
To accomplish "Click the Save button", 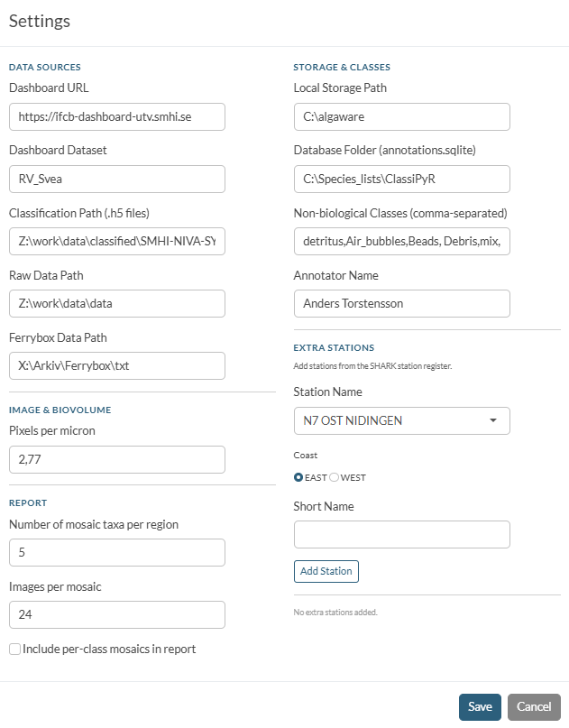I will (x=480, y=707).
